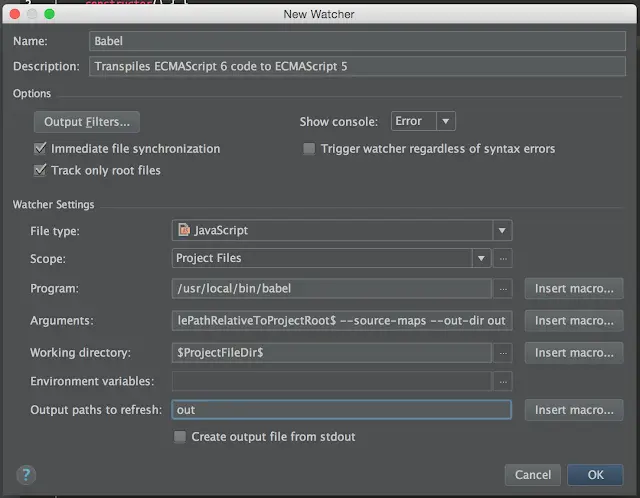Expand File type JavaScript dropdown
Image resolution: width=640 pixels, height=498 pixels.
[502, 230]
